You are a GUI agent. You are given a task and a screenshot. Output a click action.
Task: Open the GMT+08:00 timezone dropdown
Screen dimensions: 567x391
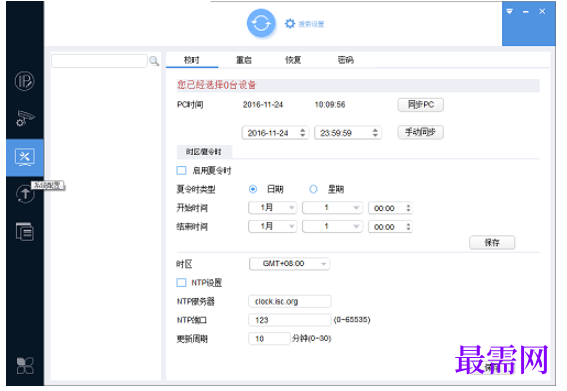289,264
